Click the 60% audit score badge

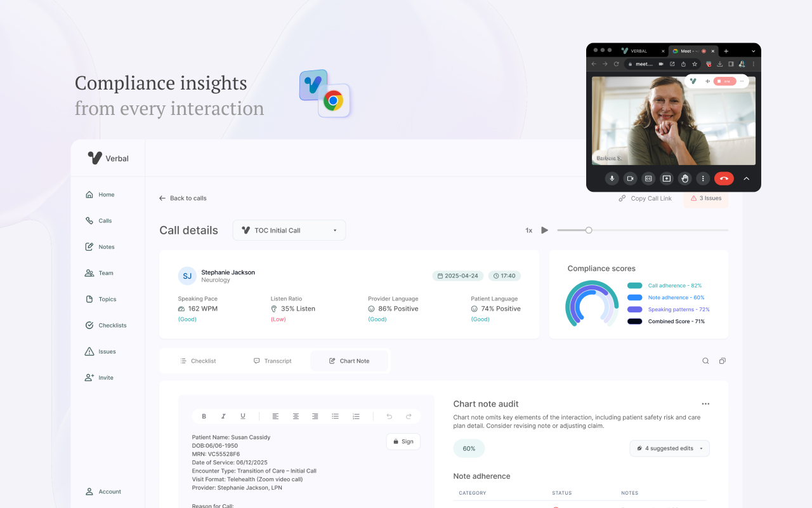[x=469, y=448]
